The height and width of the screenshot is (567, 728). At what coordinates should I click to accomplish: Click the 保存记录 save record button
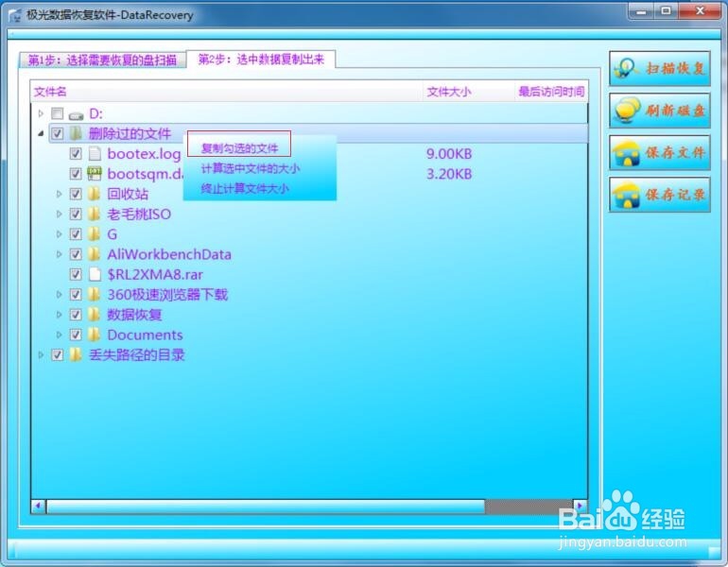[660, 195]
